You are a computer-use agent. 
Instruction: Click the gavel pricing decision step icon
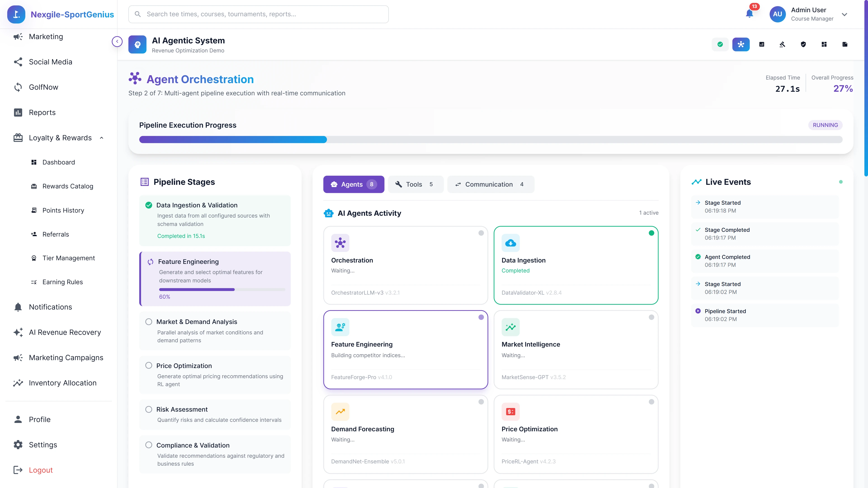pyautogui.click(x=782, y=44)
